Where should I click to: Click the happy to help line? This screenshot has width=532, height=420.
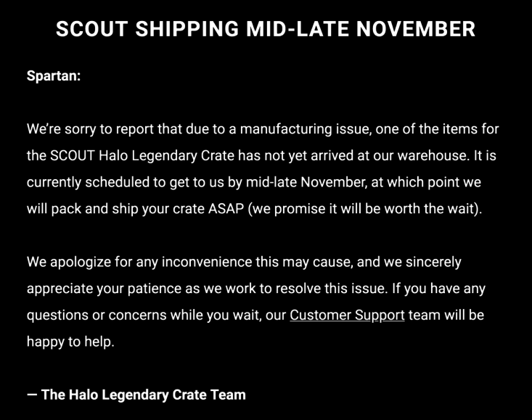click(70, 342)
